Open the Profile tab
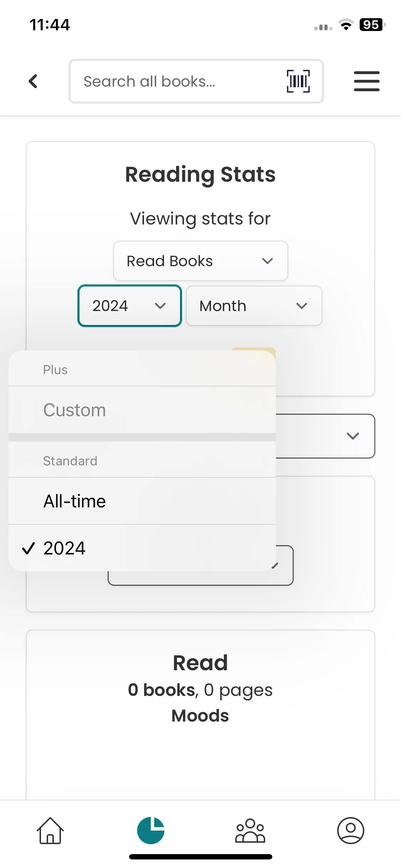Image resolution: width=401 pixels, height=868 pixels. click(x=350, y=830)
